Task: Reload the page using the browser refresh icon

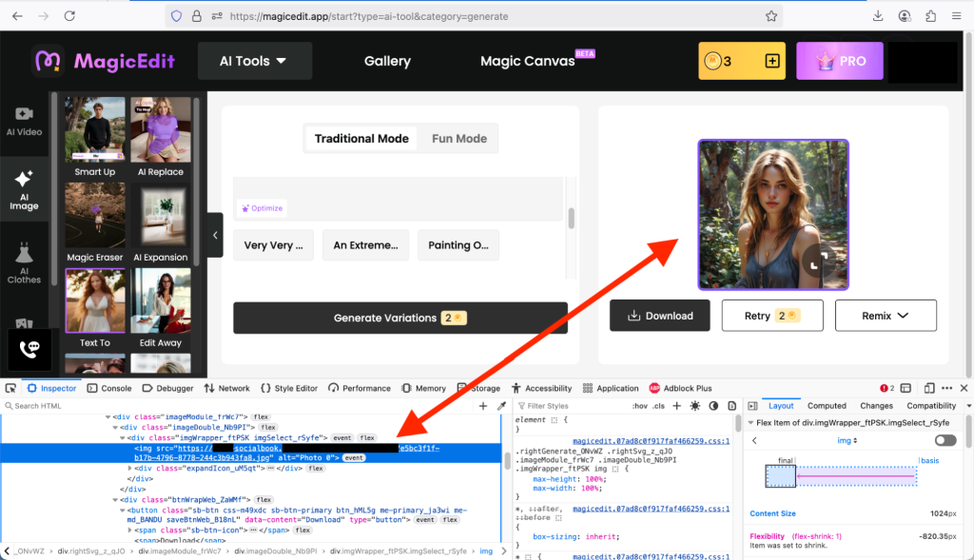Action: (69, 16)
